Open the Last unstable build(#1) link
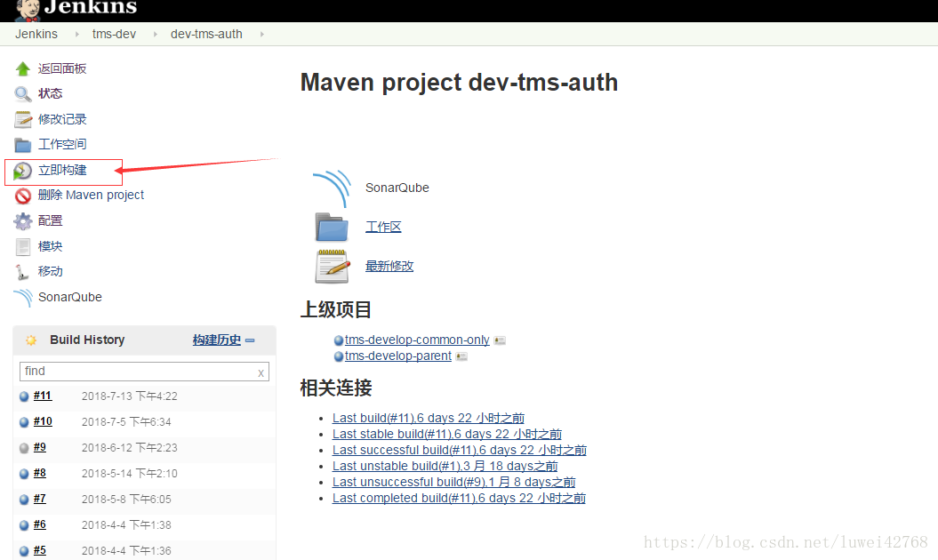 pyautogui.click(x=445, y=467)
